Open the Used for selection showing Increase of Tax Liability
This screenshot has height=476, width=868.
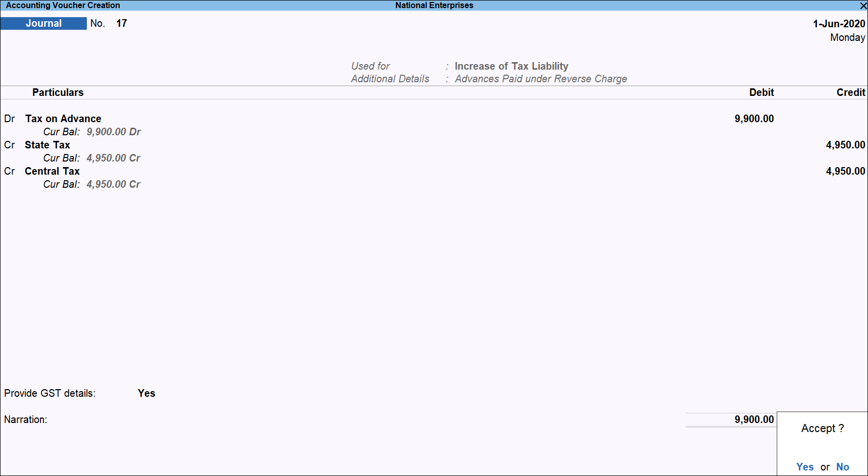pos(512,66)
